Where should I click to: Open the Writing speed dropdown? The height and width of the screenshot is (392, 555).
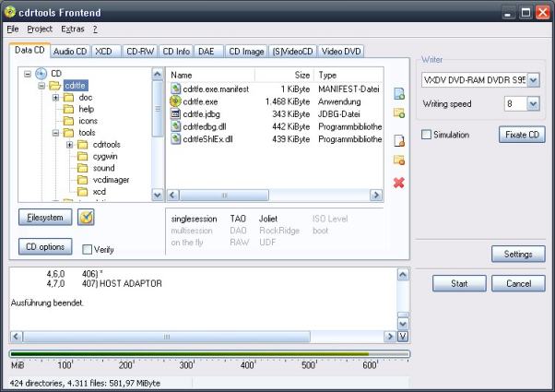click(x=534, y=103)
